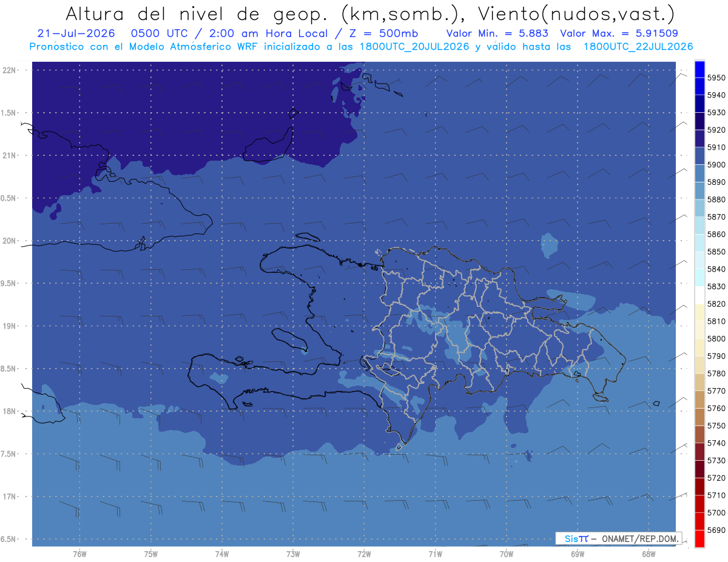The height and width of the screenshot is (562, 728).
Task: Click the color scale label '5770'
Action: pos(716,390)
